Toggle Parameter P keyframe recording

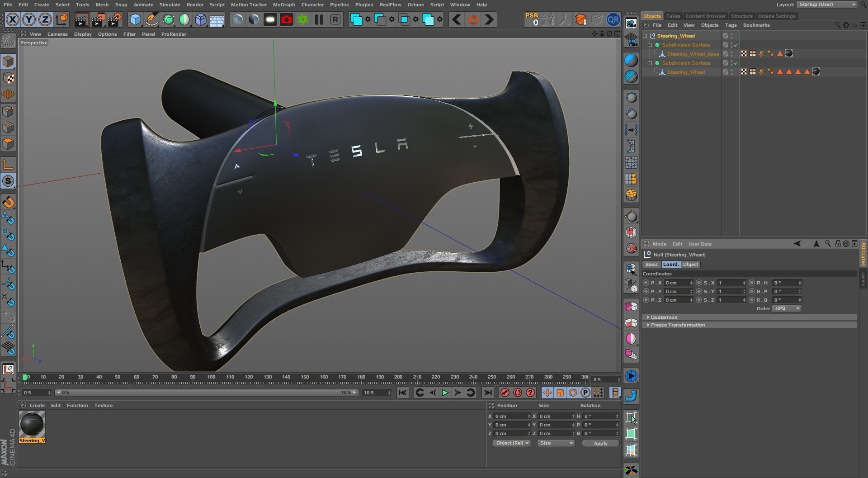coord(585,393)
